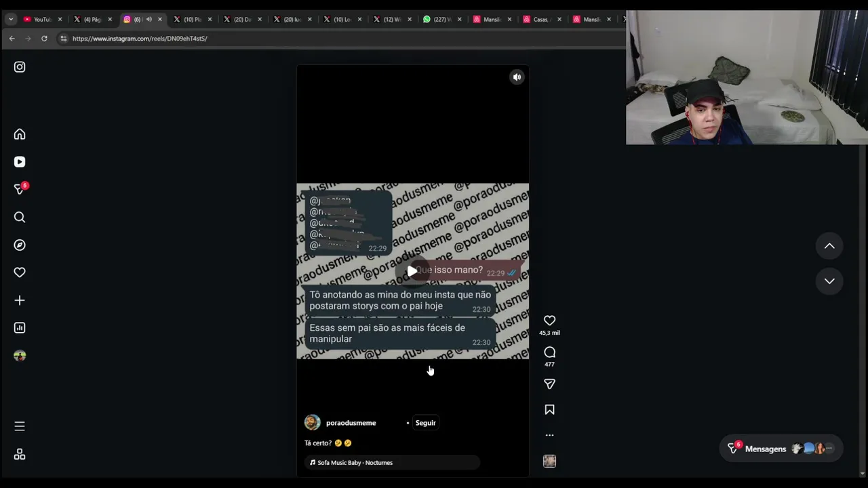Focus the address bar showing the Instagram reels URL

tap(339, 39)
